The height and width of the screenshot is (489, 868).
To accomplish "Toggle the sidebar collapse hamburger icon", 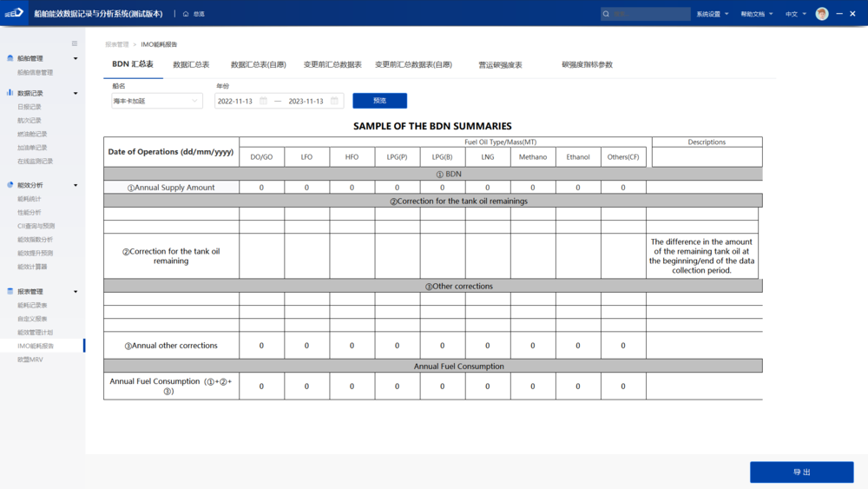I will point(75,43).
